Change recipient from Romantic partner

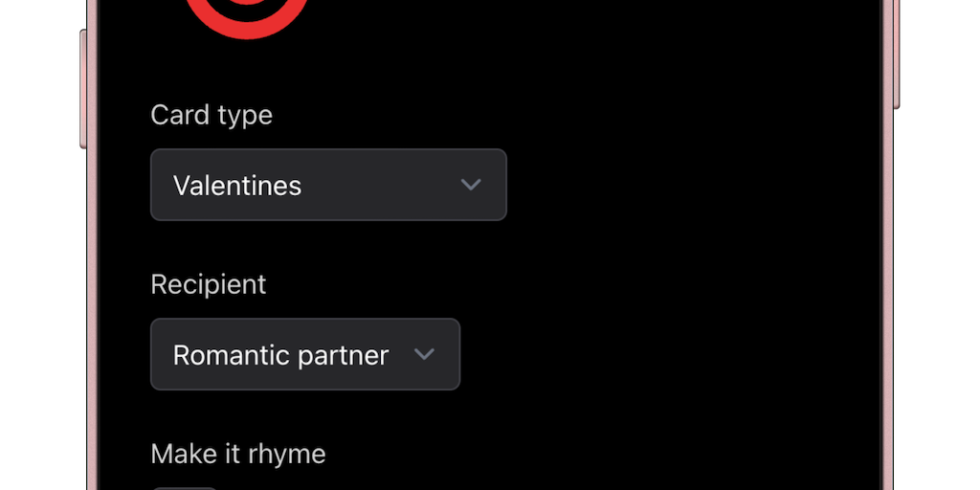point(305,354)
